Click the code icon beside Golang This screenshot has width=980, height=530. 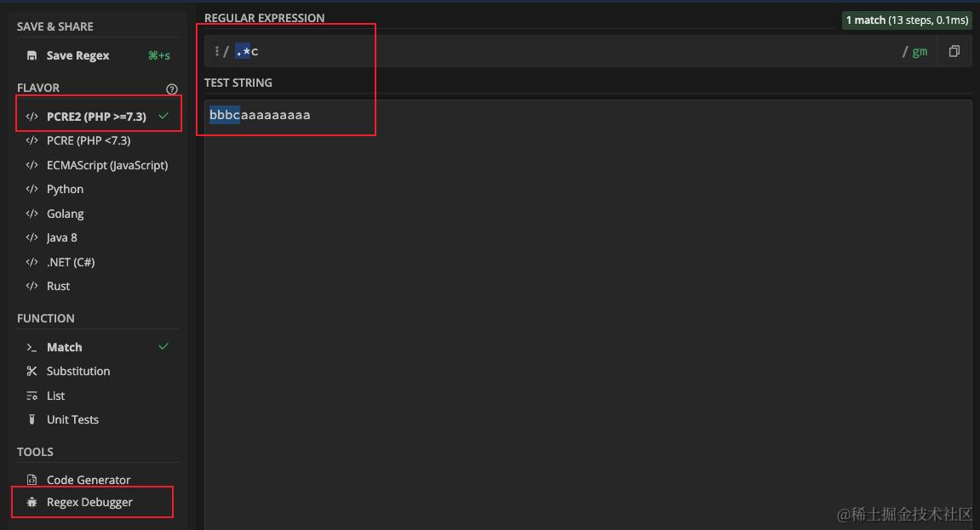pyautogui.click(x=32, y=214)
